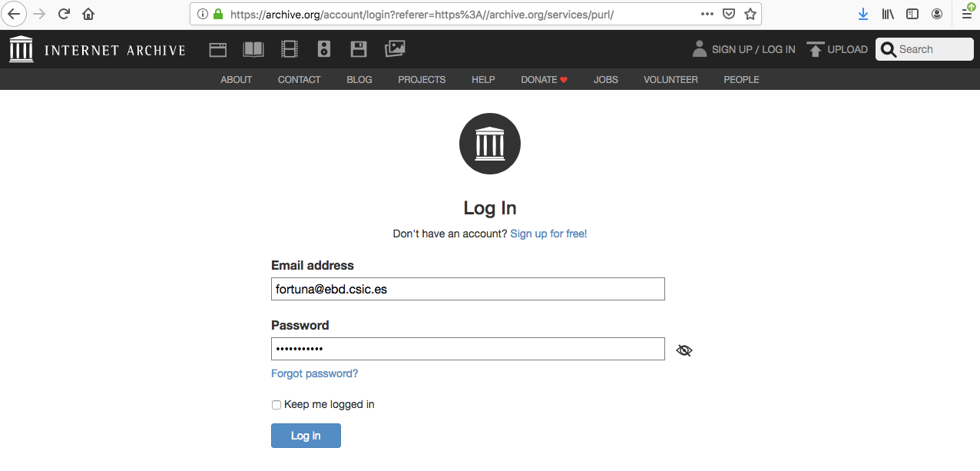
Task: Click SIGN UP / LOG IN link
Action: tap(753, 49)
